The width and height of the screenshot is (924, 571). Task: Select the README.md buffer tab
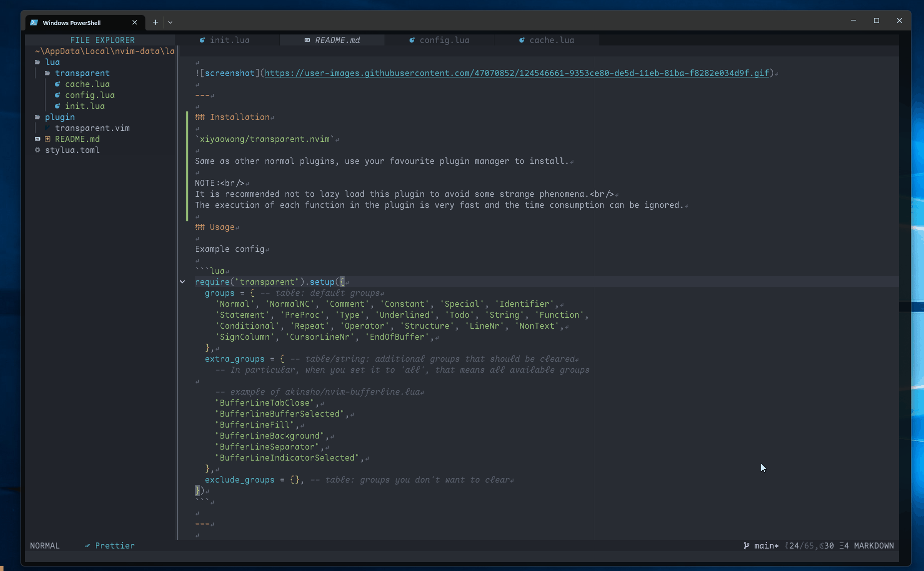pos(332,40)
